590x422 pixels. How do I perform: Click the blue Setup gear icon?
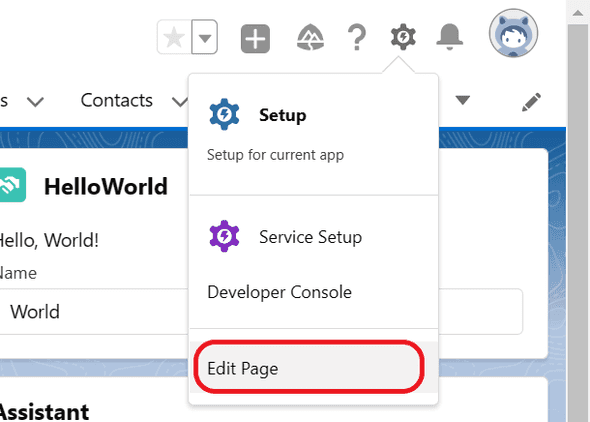(224, 114)
